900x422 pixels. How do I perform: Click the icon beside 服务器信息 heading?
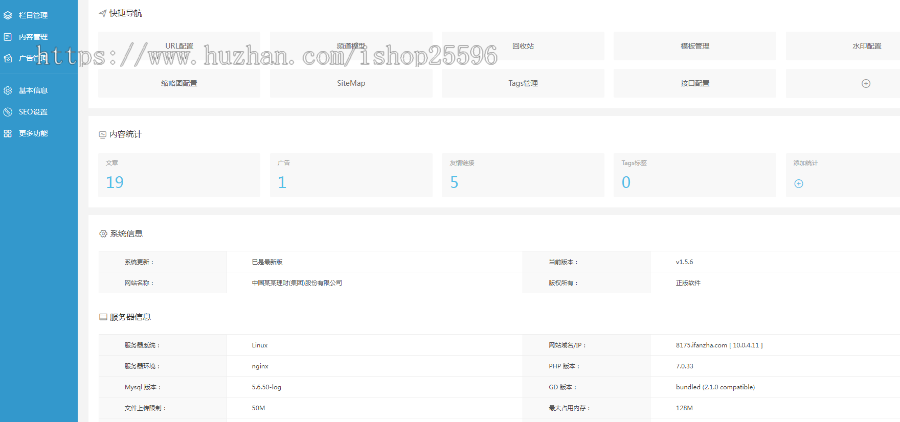tap(103, 317)
